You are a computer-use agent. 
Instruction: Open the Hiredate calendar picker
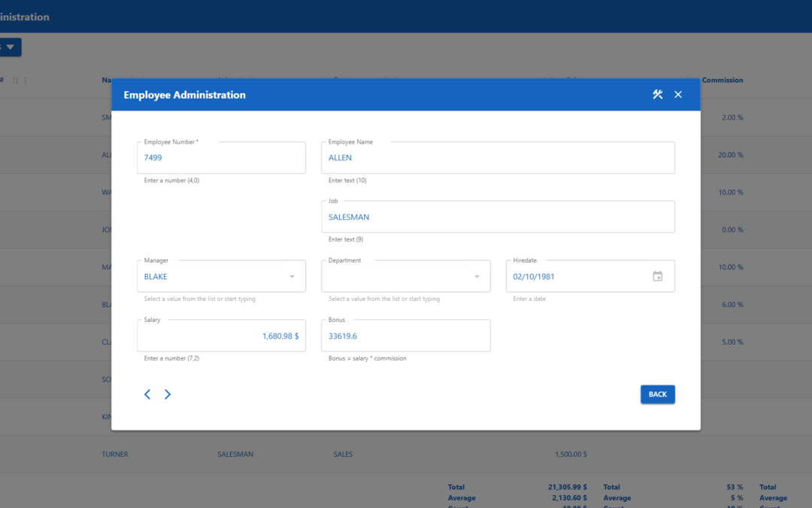(x=657, y=276)
